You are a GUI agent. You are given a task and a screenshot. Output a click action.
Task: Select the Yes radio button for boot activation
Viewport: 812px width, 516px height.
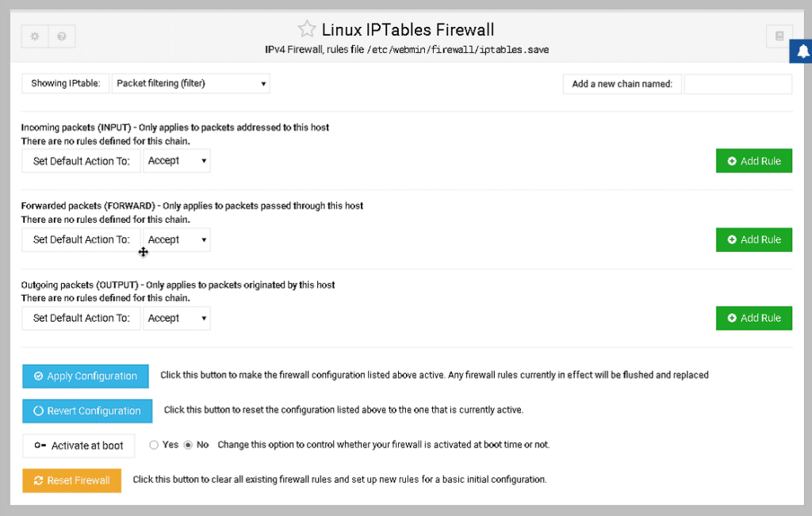(x=154, y=445)
